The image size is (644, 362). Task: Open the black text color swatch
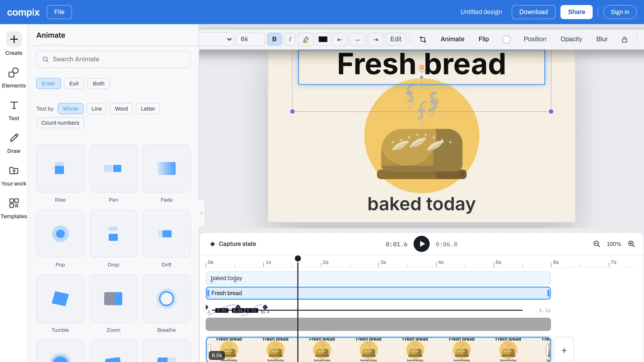pyautogui.click(x=323, y=39)
